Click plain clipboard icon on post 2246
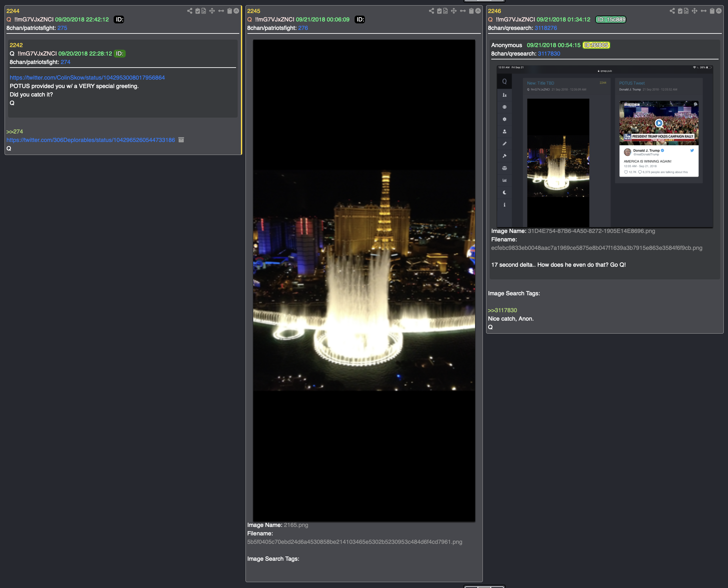This screenshot has width=728, height=588. pos(712,11)
